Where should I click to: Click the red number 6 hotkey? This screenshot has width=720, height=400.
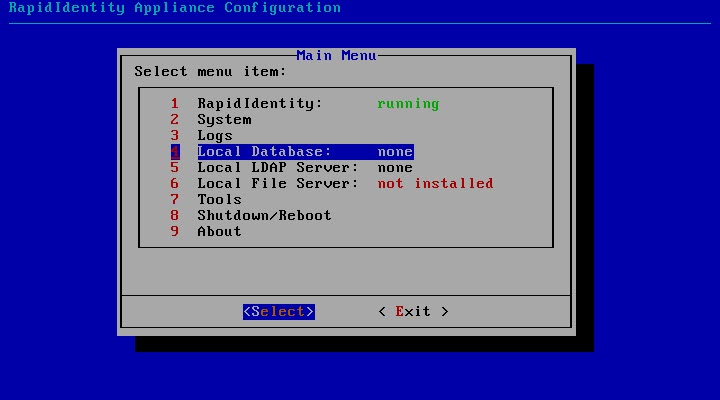tap(174, 184)
